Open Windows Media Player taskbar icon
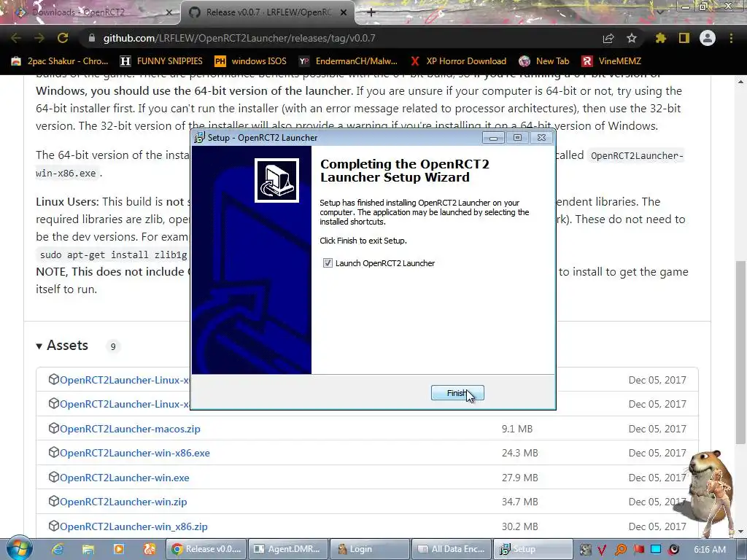The width and height of the screenshot is (747, 560). [119, 549]
